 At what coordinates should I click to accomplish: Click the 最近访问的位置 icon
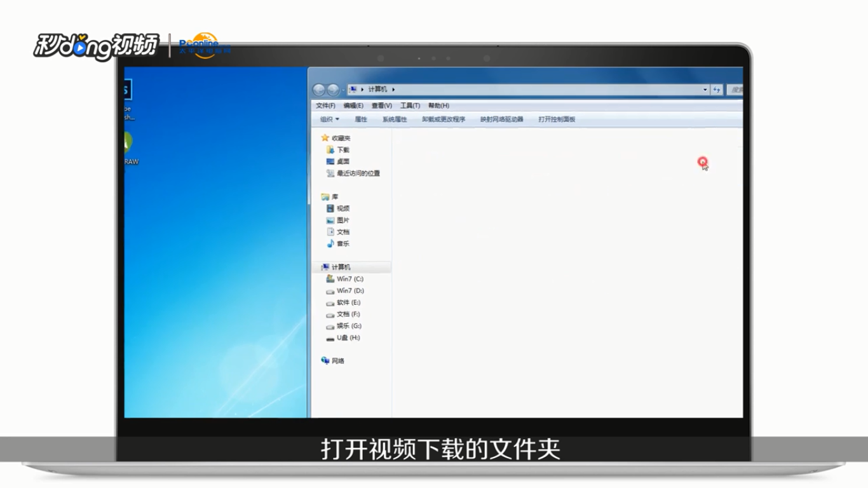330,173
